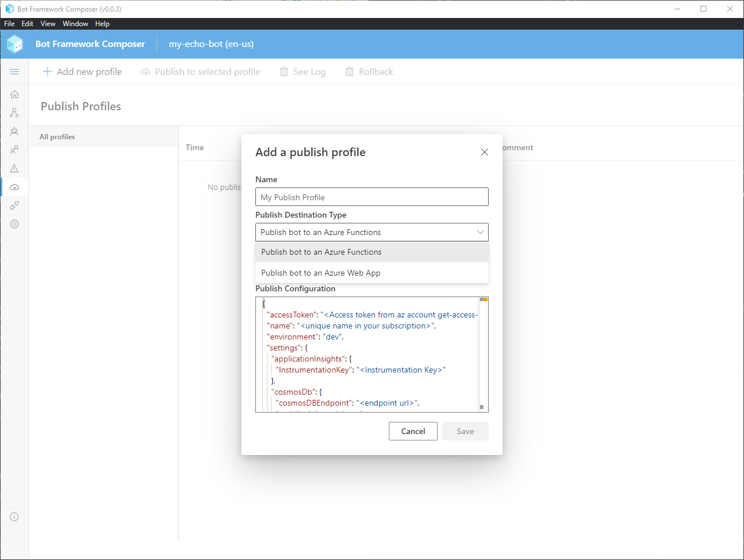Minimize the Composer window
Viewport: 744px width, 560px height.
coord(677,9)
